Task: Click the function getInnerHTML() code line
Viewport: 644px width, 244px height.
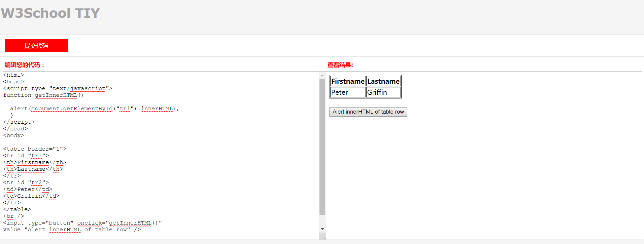Action: point(43,95)
